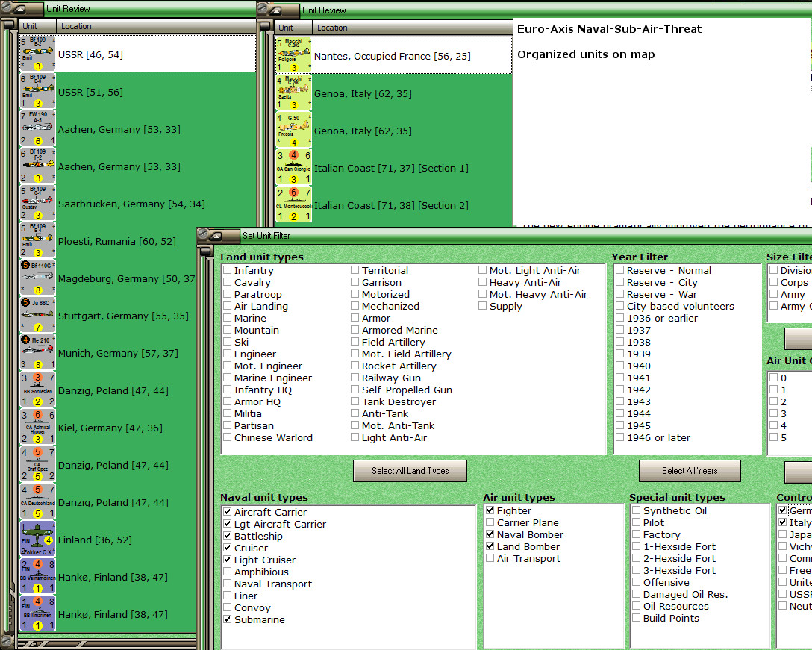812x650 pixels.
Task: Roll up the Set Unit Filter window
Action: click(214, 236)
